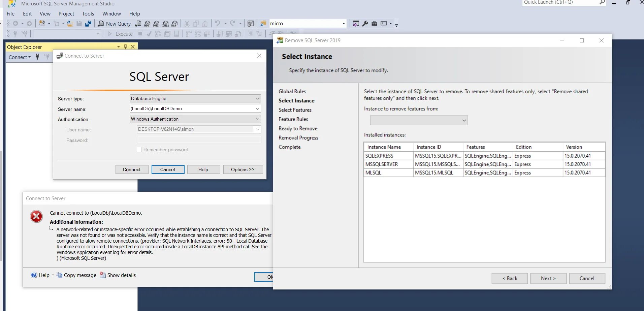The height and width of the screenshot is (311, 644).
Task: Click Cancel in Remove SQL Server wizard
Action: click(587, 278)
